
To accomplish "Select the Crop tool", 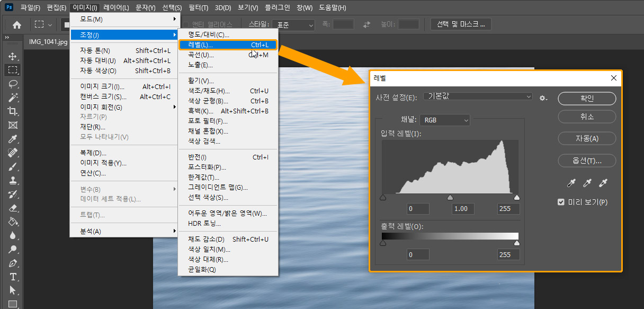I will point(13,111).
